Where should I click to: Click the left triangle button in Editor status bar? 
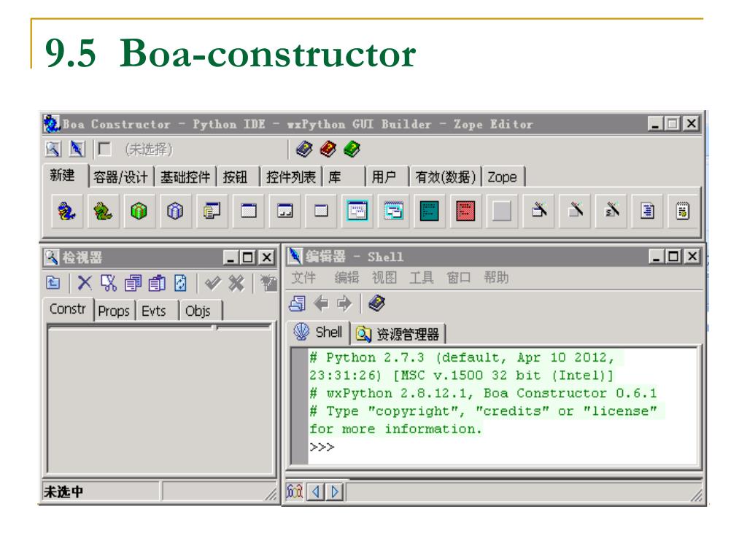pyautogui.click(x=315, y=491)
